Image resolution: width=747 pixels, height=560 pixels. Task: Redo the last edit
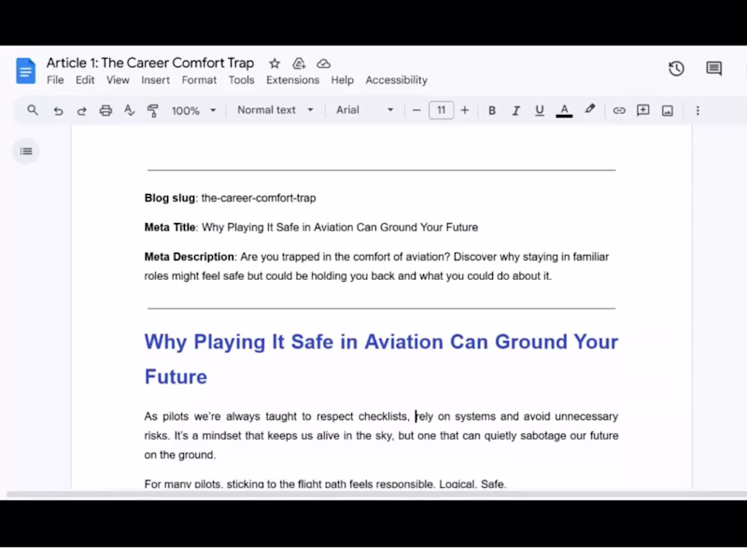[82, 110]
